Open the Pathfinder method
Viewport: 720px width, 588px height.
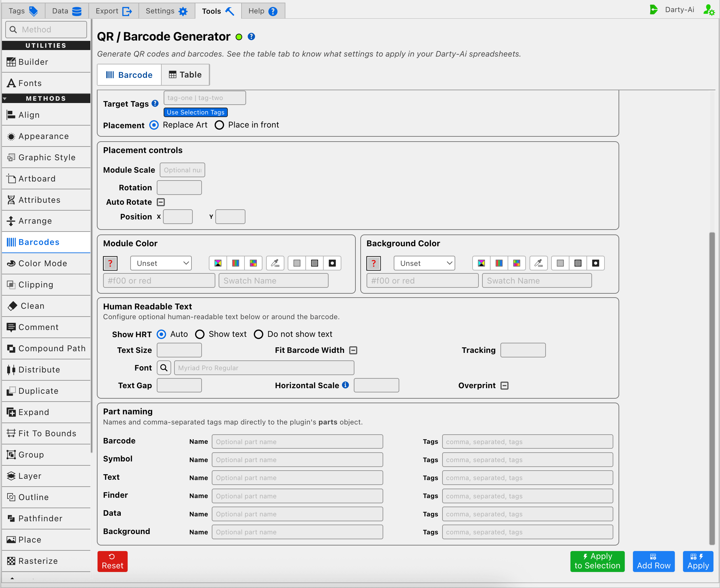point(46,519)
